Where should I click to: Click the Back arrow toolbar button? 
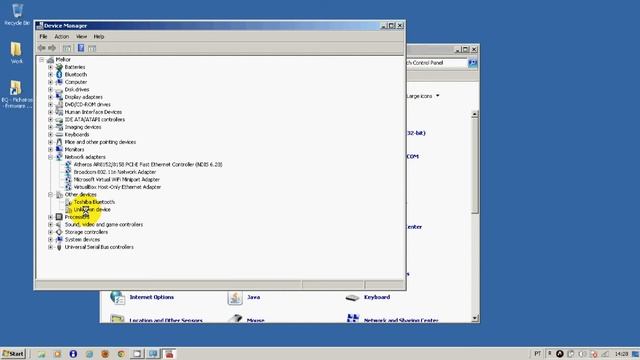(x=42, y=48)
